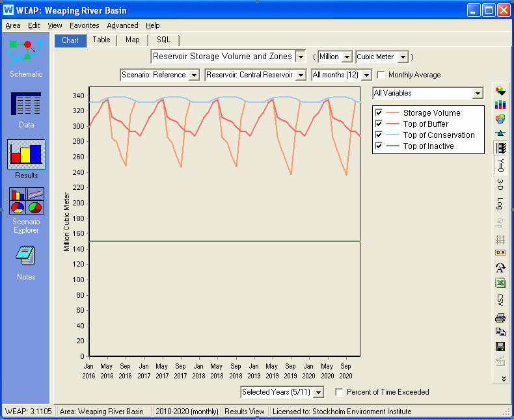514x420 pixels.
Task: Switch to the Table tab
Action: click(x=101, y=40)
